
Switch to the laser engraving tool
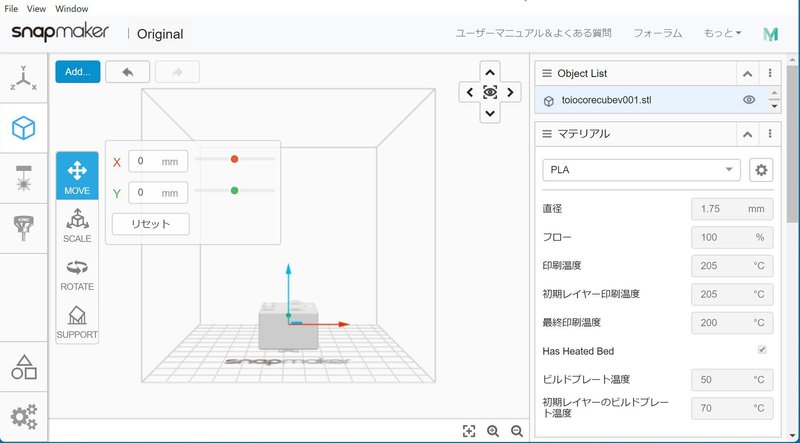pyautogui.click(x=23, y=178)
